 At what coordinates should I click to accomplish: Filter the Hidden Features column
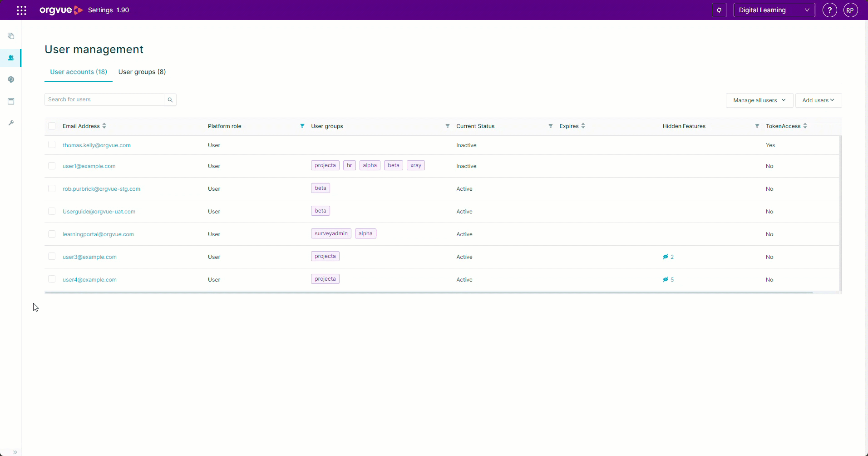[757, 126]
